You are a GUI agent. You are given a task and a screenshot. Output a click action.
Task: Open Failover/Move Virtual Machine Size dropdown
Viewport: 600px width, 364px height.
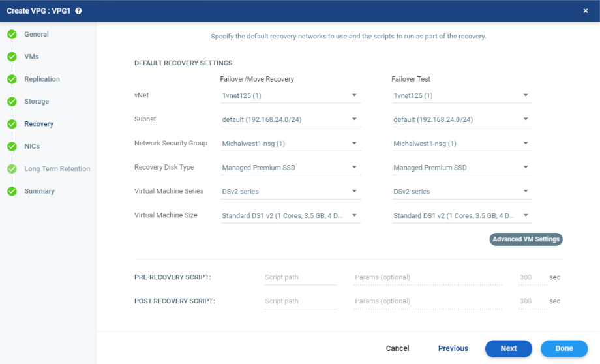click(291, 215)
